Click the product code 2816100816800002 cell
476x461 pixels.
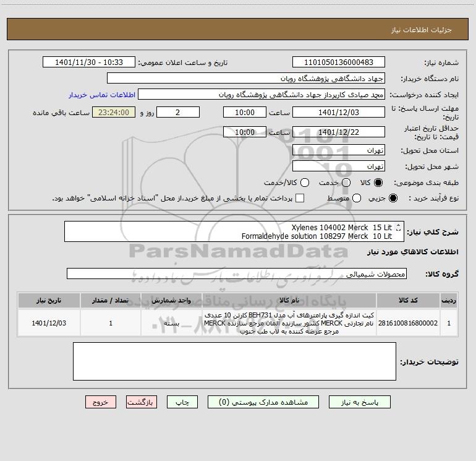point(408,323)
